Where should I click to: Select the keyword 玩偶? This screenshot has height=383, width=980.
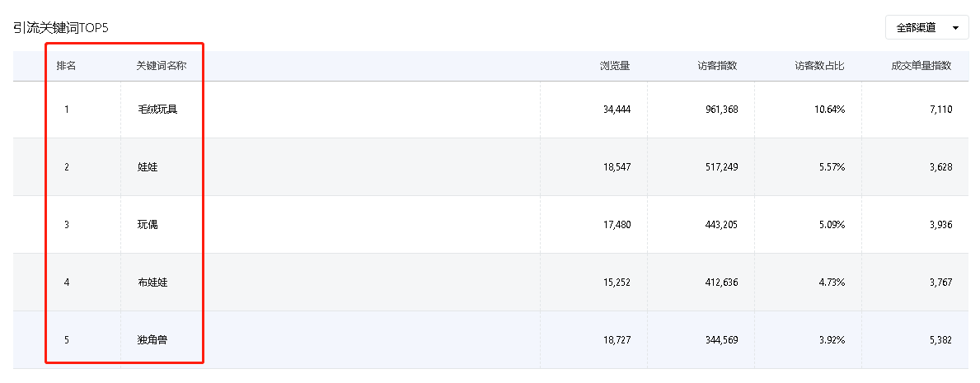148,224
